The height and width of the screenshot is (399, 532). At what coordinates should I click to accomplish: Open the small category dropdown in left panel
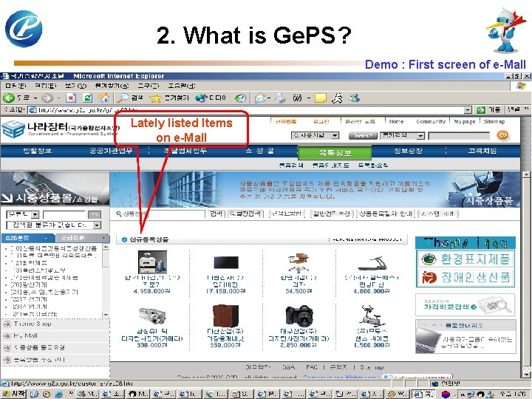click(x=35, y=214)
